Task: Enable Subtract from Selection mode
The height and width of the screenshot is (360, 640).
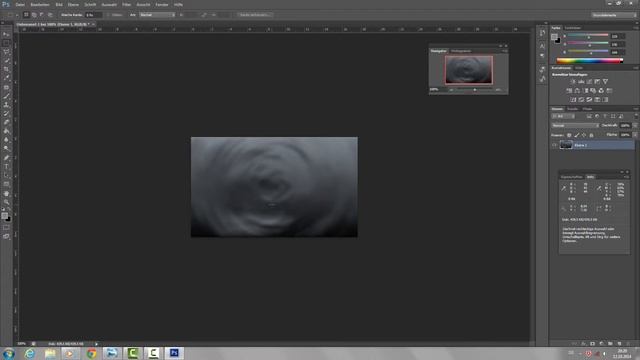Action: 42,15
